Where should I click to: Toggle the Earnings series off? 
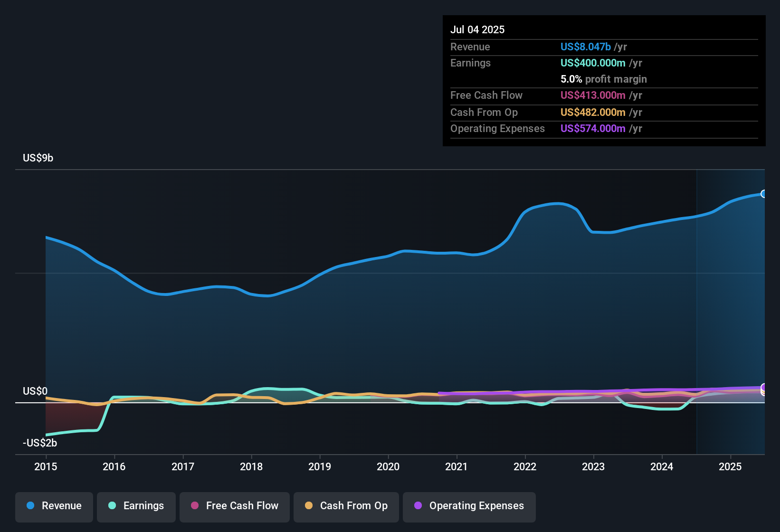(x=136, y=506)
